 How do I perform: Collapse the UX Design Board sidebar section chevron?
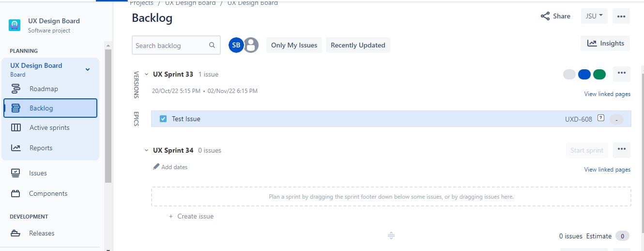click(88, 69)
